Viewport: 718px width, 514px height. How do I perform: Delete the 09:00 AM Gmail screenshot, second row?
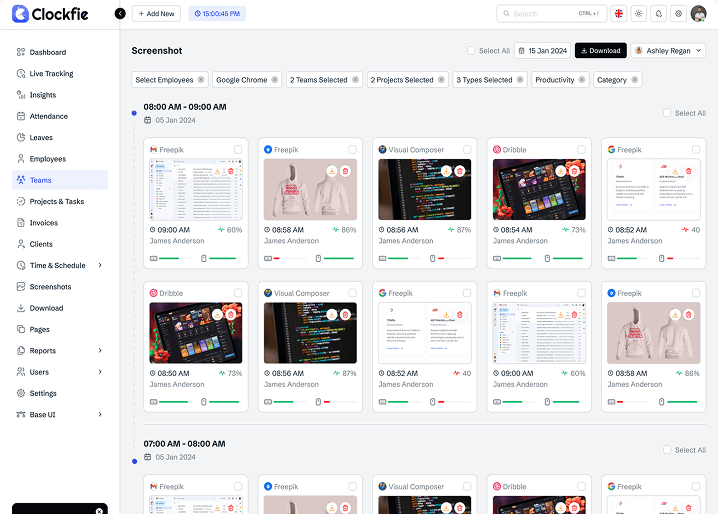(574, 315)
